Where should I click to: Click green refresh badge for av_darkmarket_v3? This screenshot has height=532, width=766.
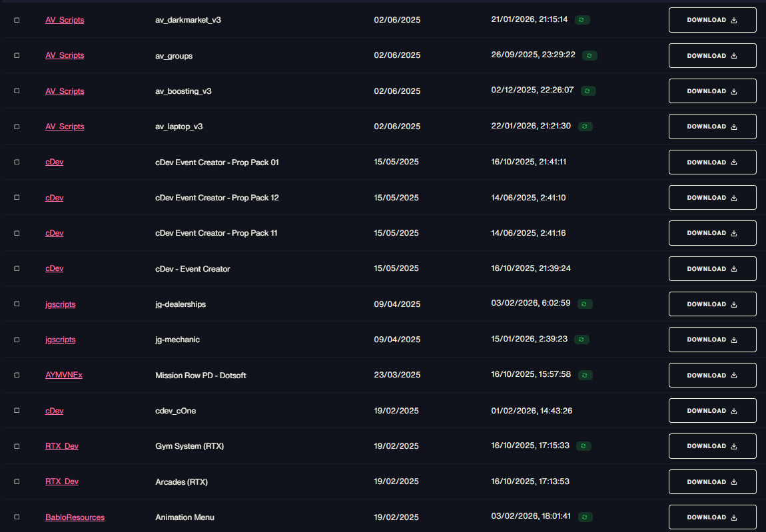(582, 20)
